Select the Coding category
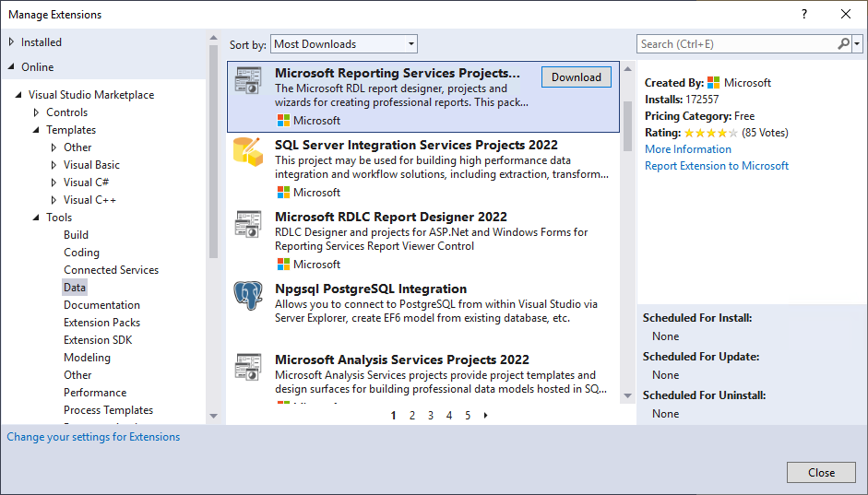Screen dimensions: 868x495 [81, 253]
